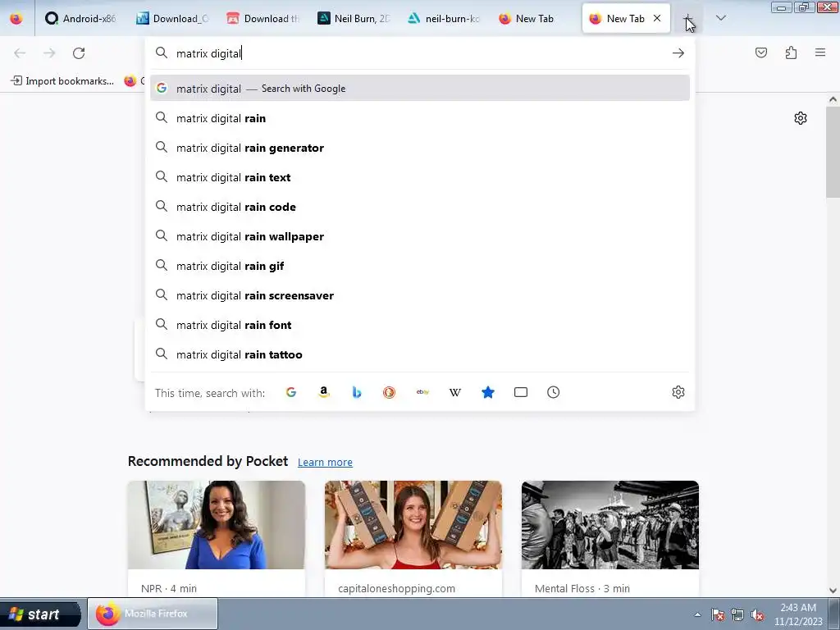The height and width of the screenshot is (630, 840).
Task: Open the Firefox application menu
Action: [x=820, y=52]
